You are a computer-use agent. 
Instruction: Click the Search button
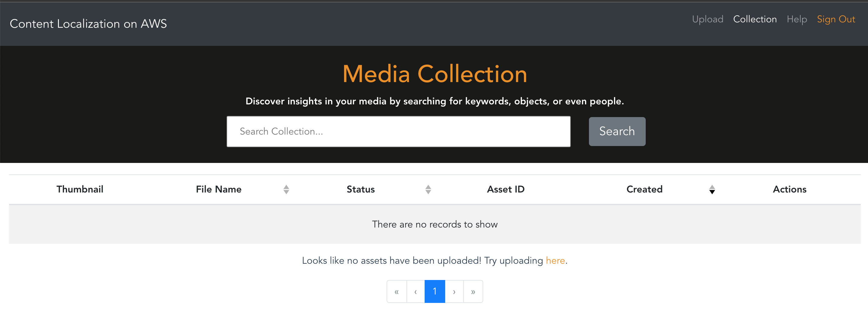(617, 131)
